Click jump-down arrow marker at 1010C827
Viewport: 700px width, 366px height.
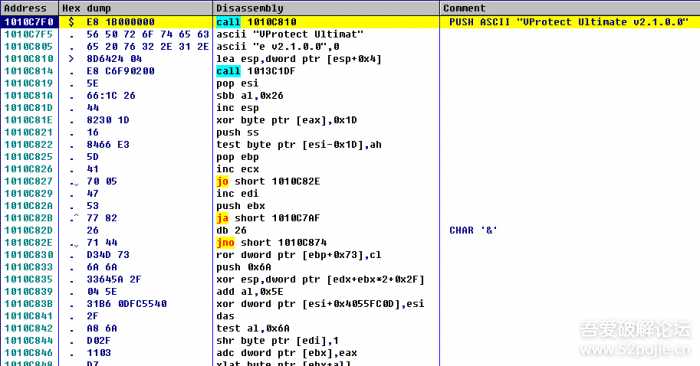[74, 182]
